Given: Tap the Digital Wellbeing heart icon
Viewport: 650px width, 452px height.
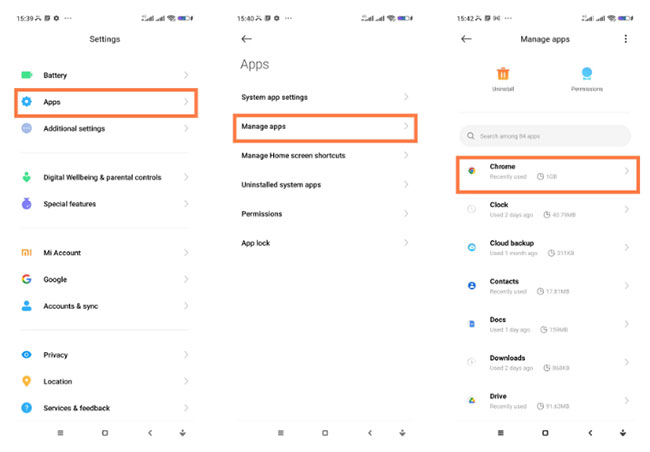Looking at the screenshot, I should pyautogui.click(x=27, y=177).
